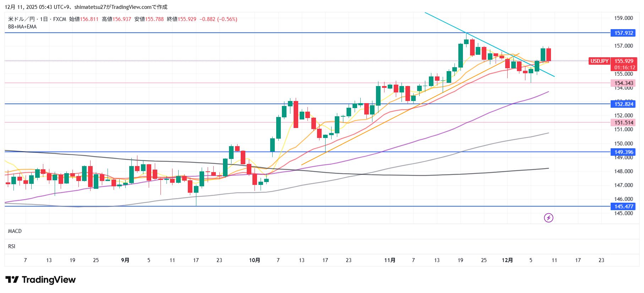
Task: Click the 12月 label on time axis
Action: pyautogui.click(x=507, y=260)
